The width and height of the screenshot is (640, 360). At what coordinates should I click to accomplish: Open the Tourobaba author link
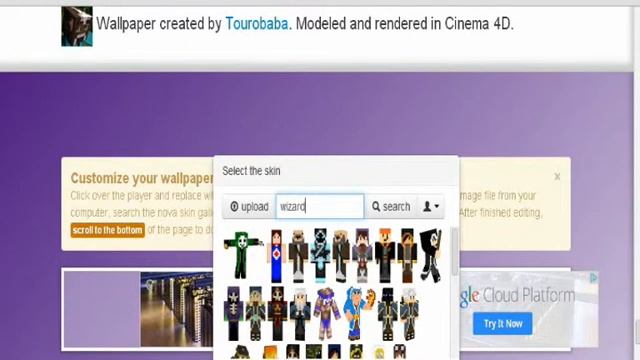pos(257,24)
